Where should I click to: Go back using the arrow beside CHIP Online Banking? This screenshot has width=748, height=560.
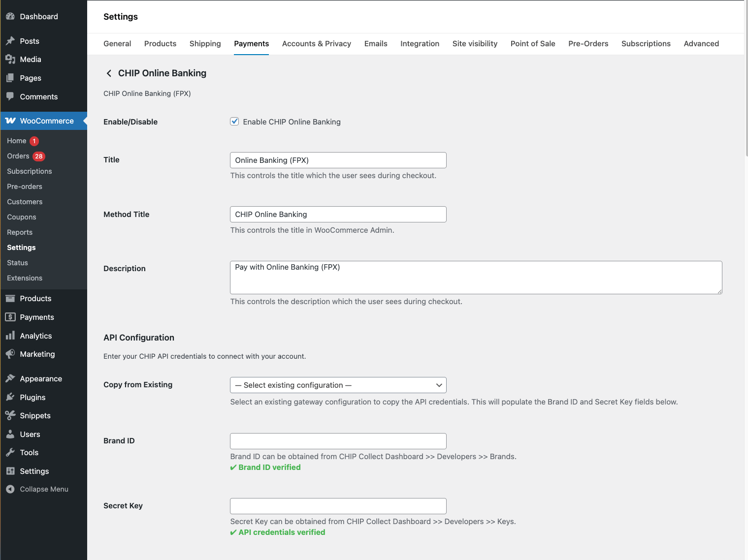[x=109, y=73]
